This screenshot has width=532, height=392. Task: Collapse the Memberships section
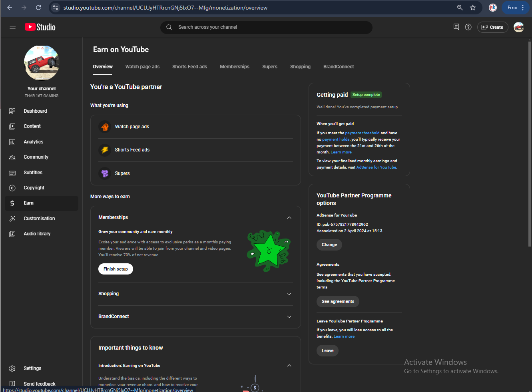coord(289,218)
